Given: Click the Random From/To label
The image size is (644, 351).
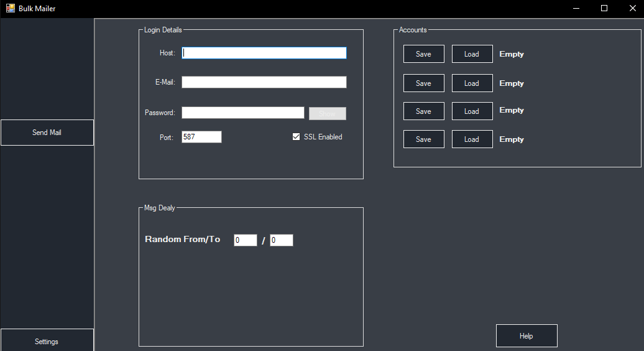Looking at the screenshot, I should tap(182, 239).
